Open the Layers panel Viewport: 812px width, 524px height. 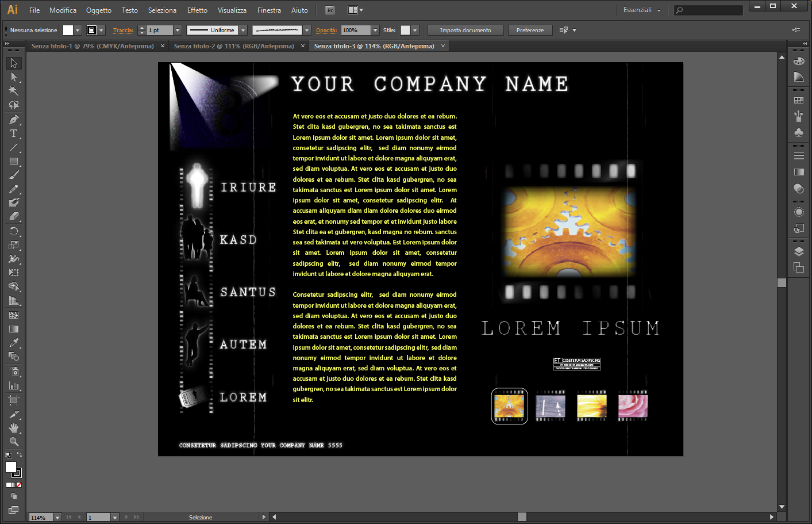tap(799, 251)
